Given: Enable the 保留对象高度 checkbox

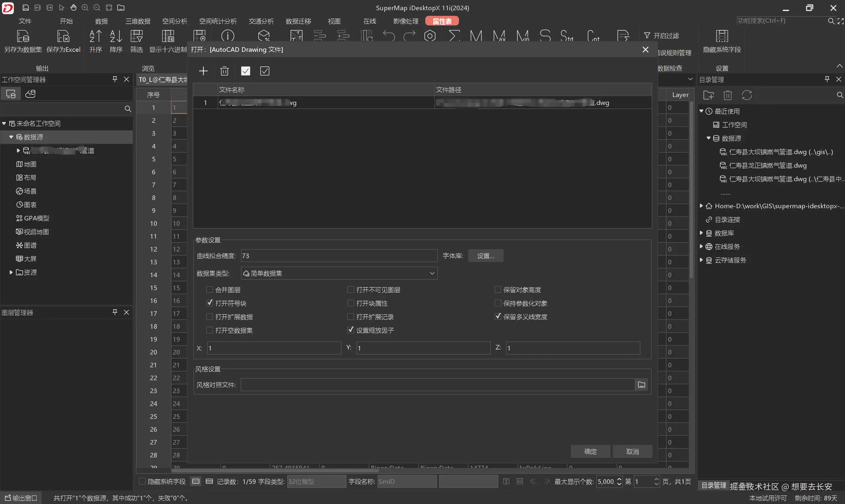Looking at the screenshot, I should click(x=498, y=290).
